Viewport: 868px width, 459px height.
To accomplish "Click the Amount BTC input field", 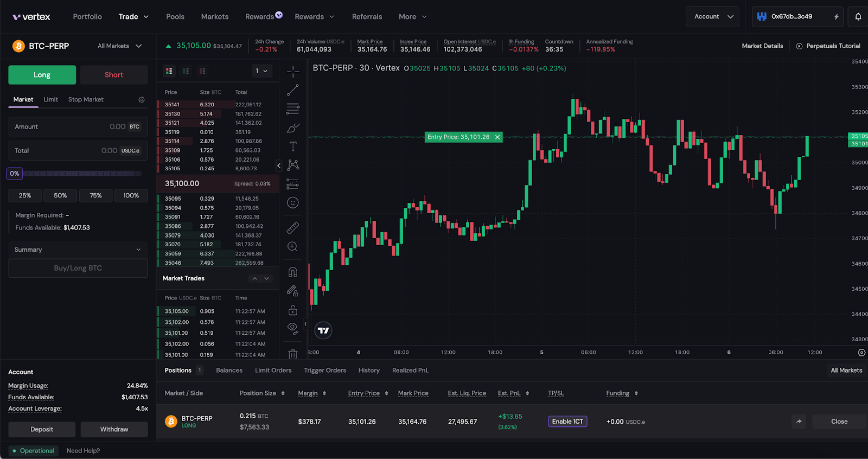I will point(78,127).
